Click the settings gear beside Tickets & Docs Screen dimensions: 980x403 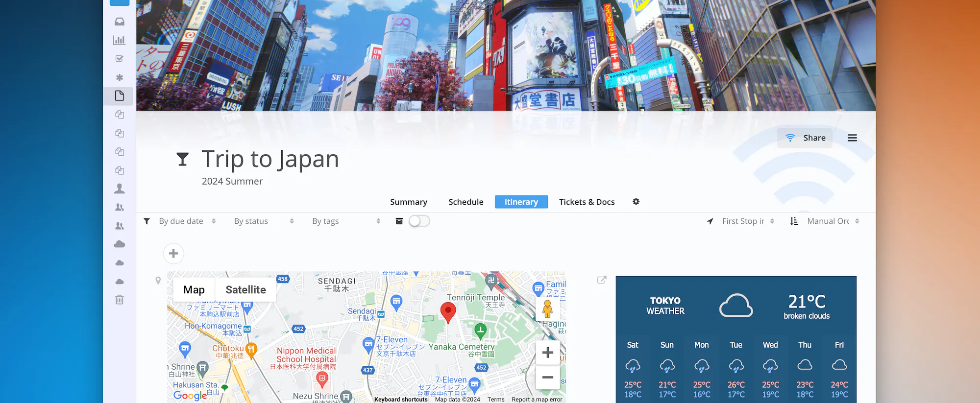[636, 202]
